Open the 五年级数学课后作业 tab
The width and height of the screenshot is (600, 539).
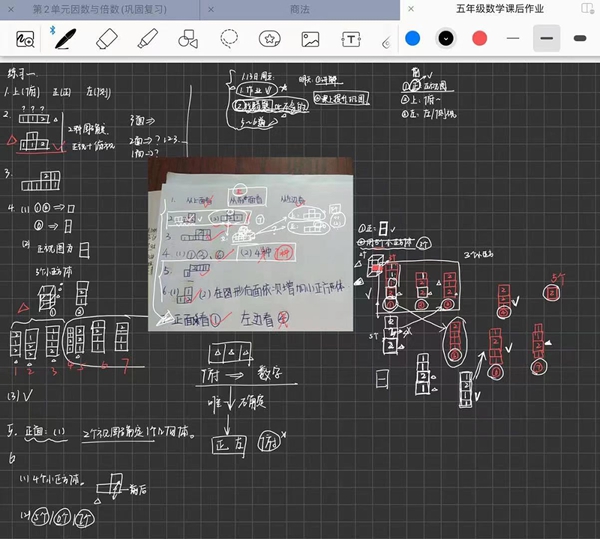pyautogui.click(x=499, y=9)
